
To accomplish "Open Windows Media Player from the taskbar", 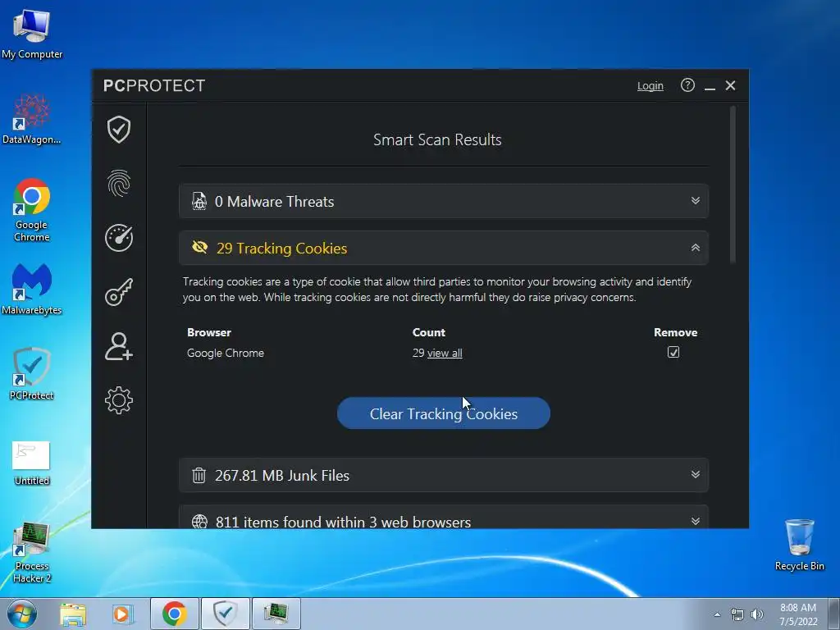I will click(121, 614).
